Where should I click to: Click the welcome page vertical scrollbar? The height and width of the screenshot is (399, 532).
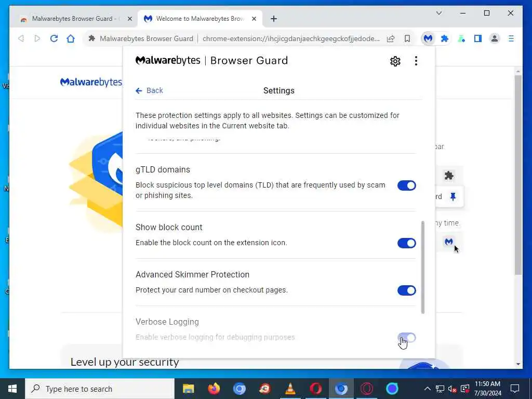(x=518, y=175)
